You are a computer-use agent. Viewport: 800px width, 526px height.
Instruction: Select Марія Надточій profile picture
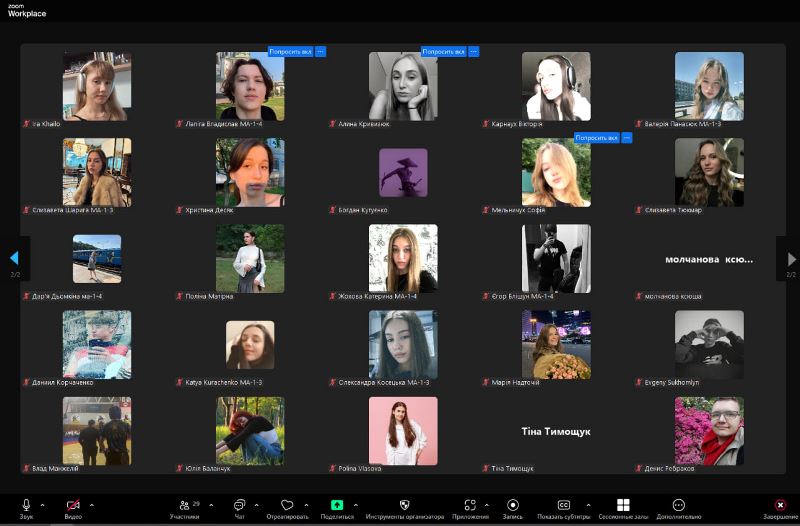(556, 345)
